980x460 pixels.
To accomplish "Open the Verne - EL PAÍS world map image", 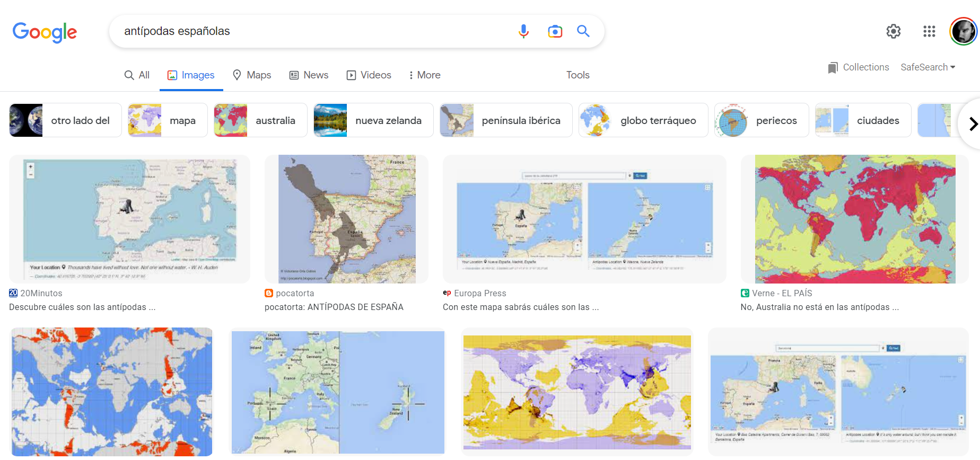I will 855,219.
